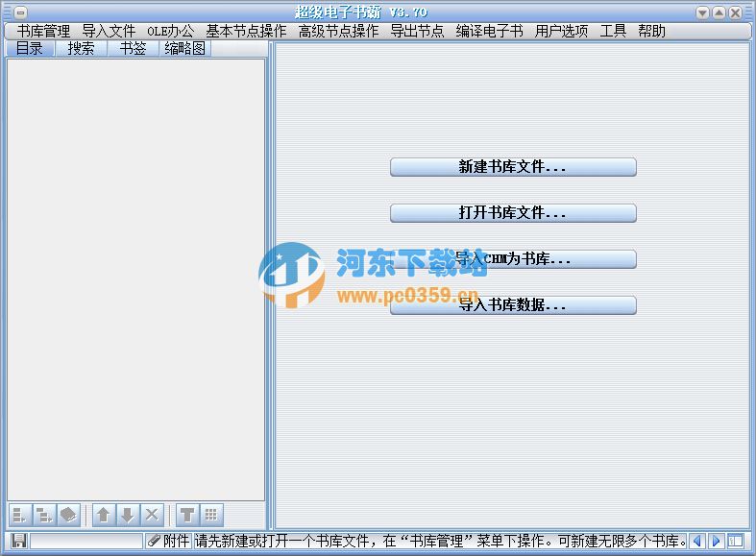The height and width of the screenshot is (556, 756).
Task: Click the blue left arrow in the status bar
Action: (697, 541)
